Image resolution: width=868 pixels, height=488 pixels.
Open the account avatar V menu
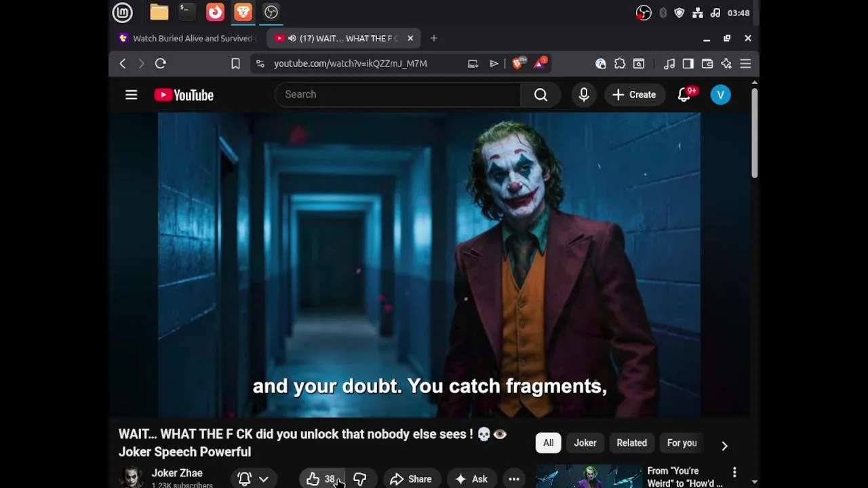pyautogui.click(x=721, y=95)
